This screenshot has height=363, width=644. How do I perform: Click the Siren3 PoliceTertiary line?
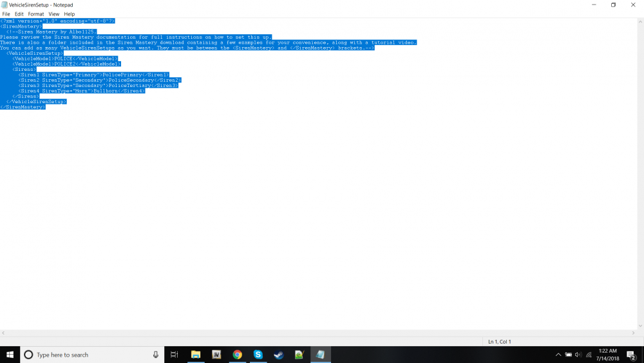coord(98,86)
